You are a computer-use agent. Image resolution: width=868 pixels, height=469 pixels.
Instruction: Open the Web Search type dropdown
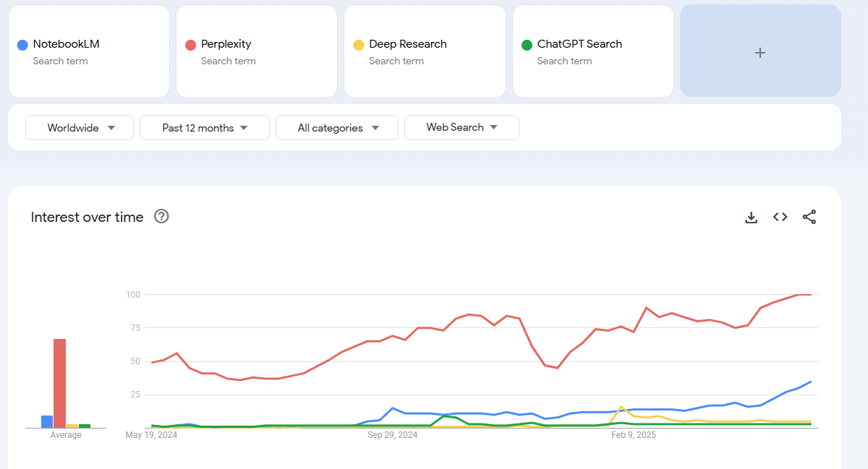461,127
